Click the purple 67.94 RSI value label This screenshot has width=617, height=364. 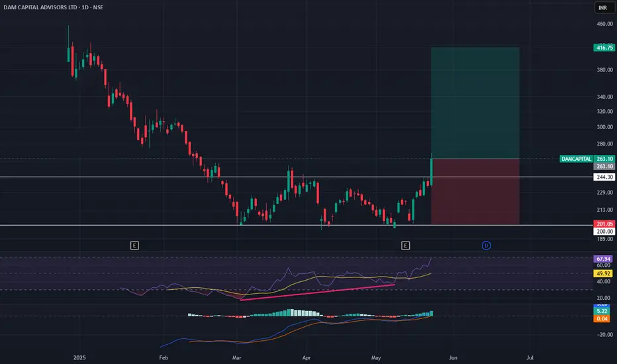tap(603, 259)
